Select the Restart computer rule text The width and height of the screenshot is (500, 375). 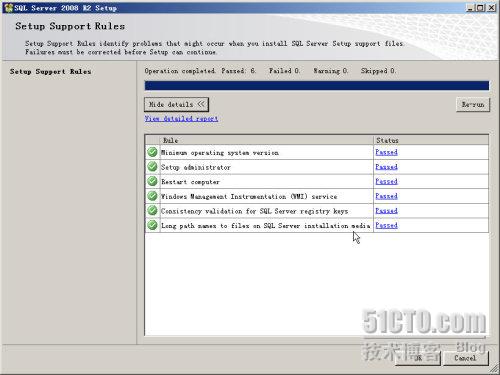190,182
